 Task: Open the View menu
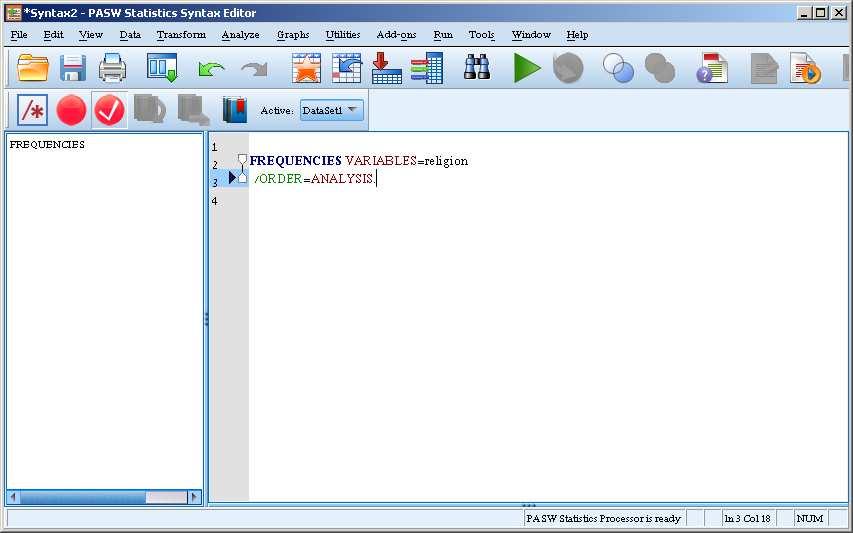91,35
